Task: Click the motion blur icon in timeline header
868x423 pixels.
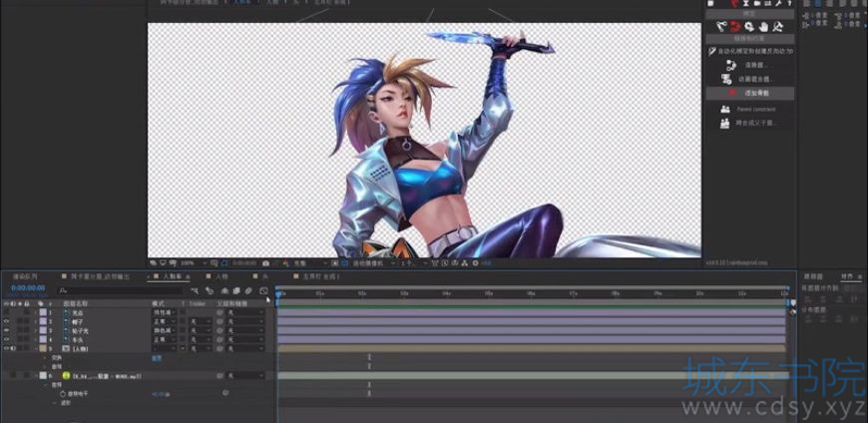Action: point(248,290)
